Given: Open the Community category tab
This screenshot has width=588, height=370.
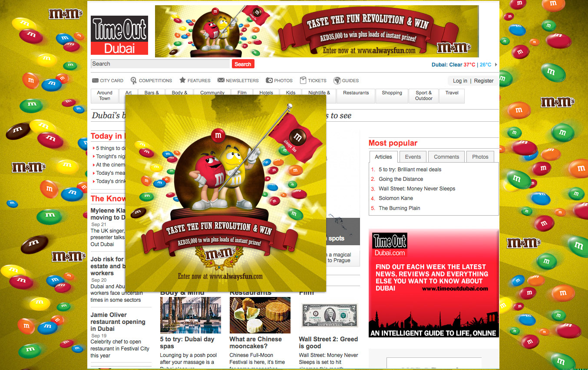Looking at the screenshot, I should [x=212, y=92].
